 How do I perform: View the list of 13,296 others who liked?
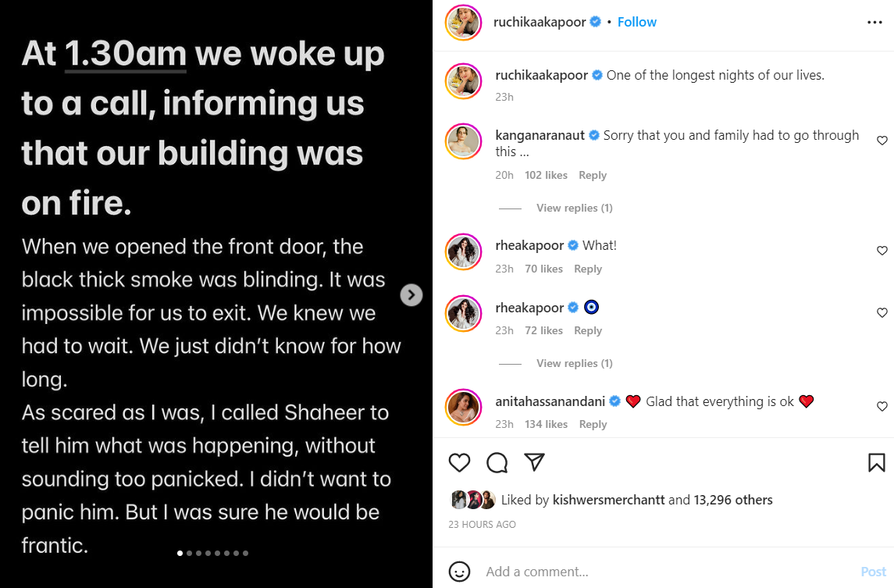click(732, 500)
